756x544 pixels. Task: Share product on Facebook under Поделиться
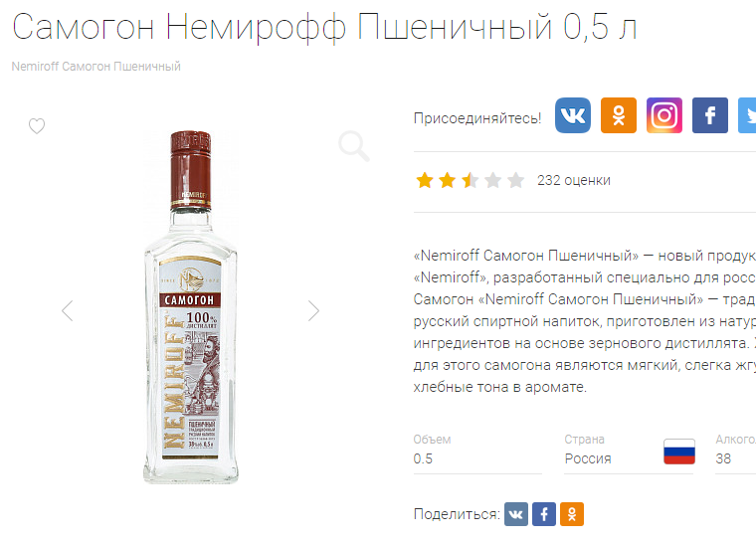coord(544,514)
